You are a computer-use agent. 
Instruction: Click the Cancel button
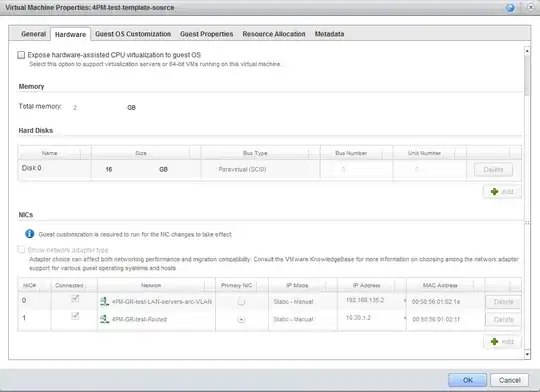click(x=509, y=380)
